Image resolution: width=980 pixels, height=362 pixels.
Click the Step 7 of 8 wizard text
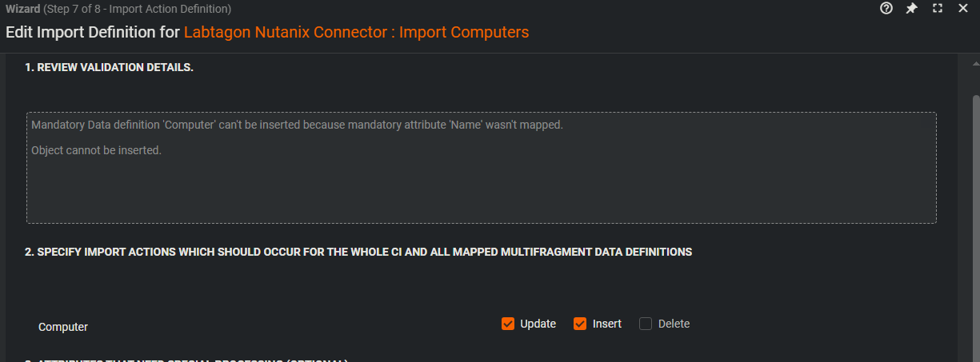tap(137, 9)
